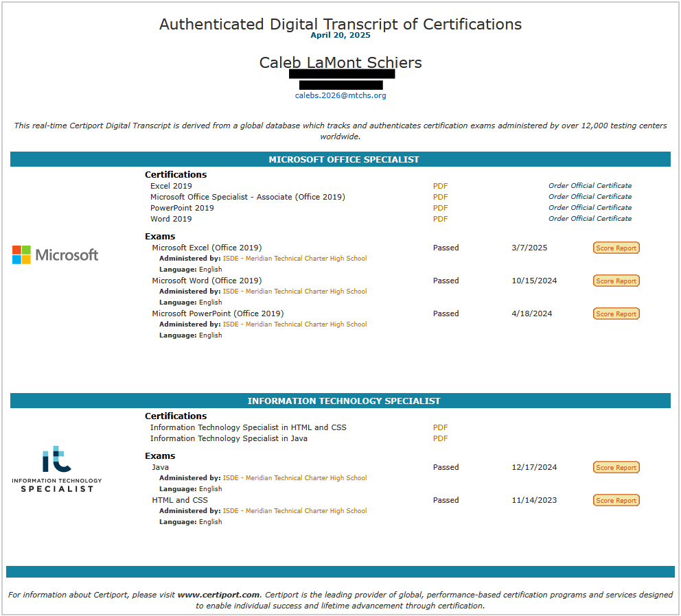Click the HTML and CSS exam name

(x=180, y=501)
